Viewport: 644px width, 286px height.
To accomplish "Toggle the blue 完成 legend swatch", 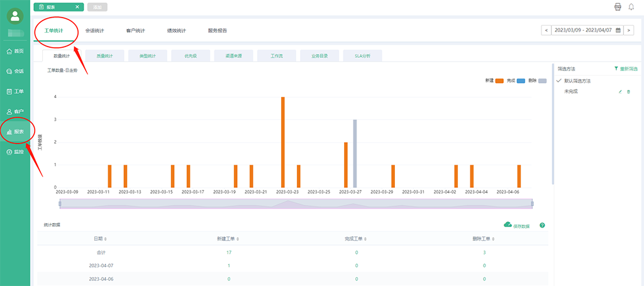I will click(x=521, y=81).
